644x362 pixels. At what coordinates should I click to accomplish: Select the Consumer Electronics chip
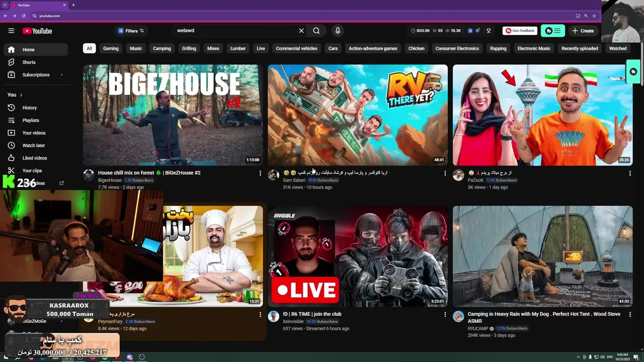tap(457, 48)
